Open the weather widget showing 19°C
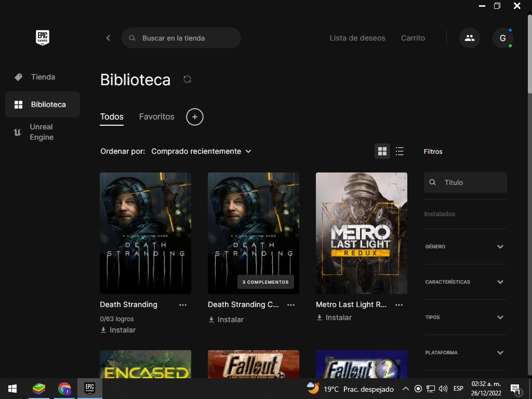The width and height of the screenshot is (532, 399). click(x=350, y=389)
